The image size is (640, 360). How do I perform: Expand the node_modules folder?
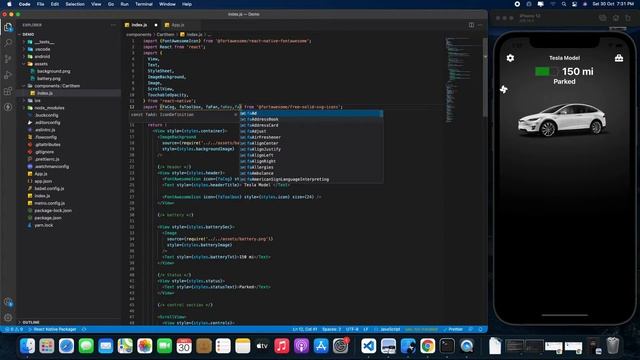pyautogui.click(x=69, y=108)
